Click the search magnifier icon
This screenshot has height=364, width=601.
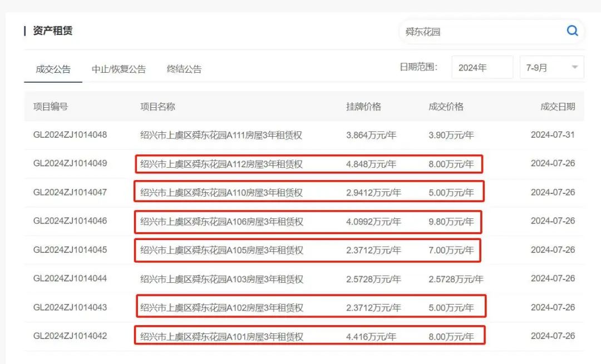572,31
